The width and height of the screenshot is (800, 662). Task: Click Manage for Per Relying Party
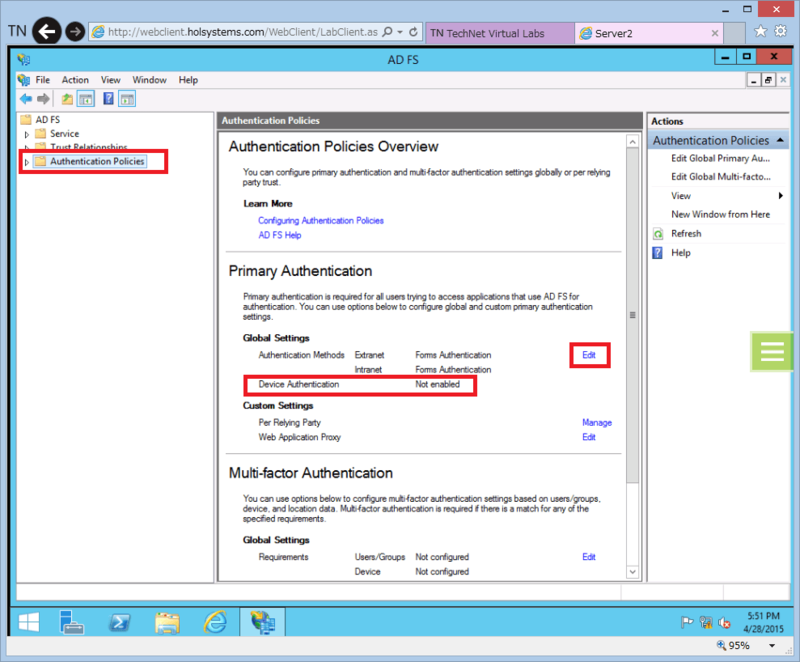[x=597, y=422]
